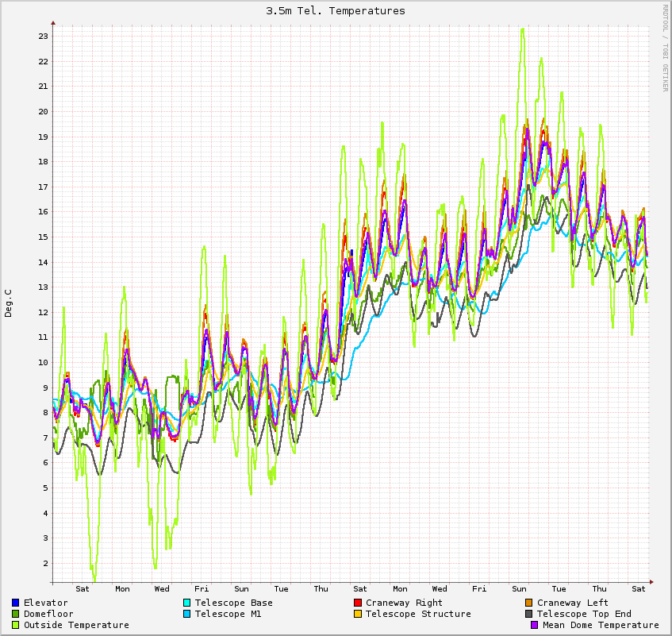The width and height of the screenshot is (672, 636).
Task: Click the yellow Telescope Structure legend swatch
Action: [x=358, y=614]
